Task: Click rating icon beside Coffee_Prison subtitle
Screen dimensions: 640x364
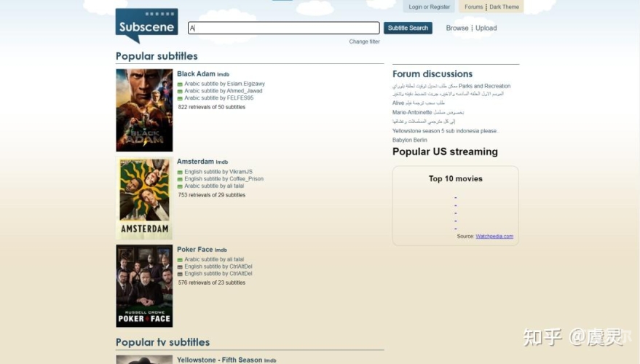Action: [180, 179]
